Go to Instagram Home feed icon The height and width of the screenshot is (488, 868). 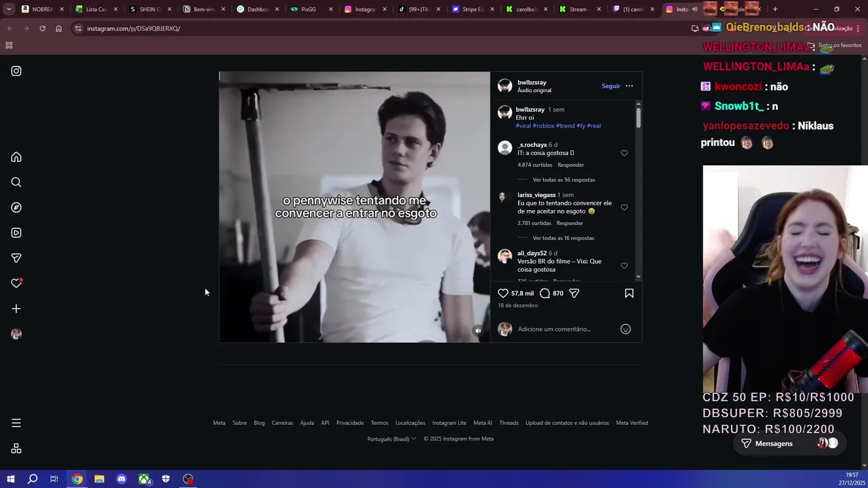16,157
